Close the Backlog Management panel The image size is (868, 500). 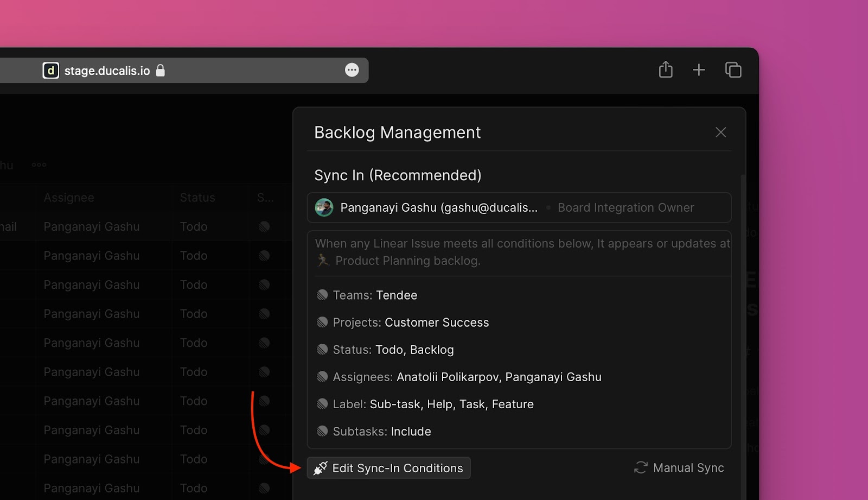[720, 132]
